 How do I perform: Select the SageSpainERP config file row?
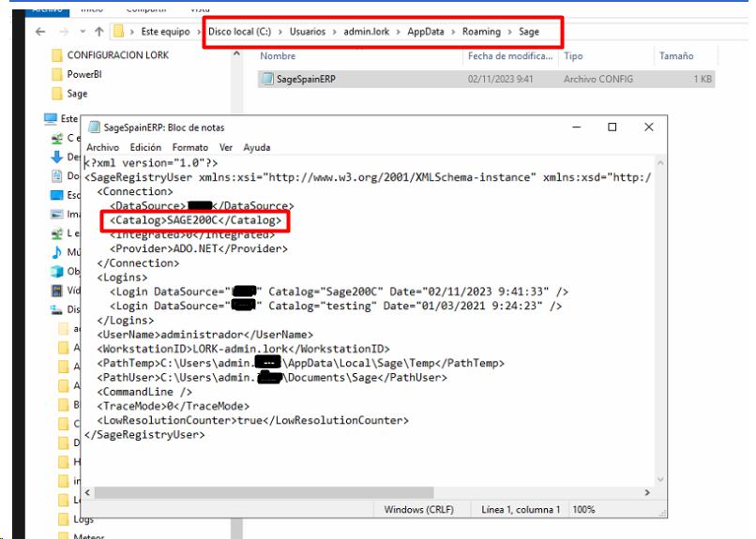tap(486, 79)
